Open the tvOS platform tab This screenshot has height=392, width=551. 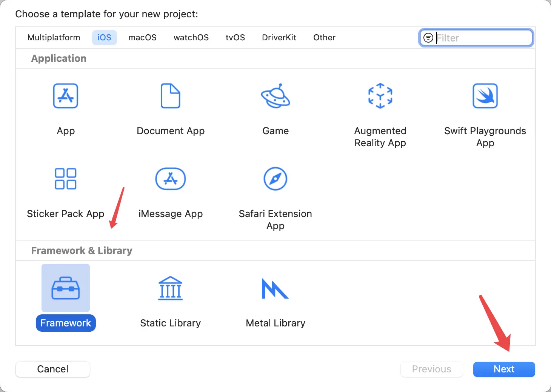(235, 38)
